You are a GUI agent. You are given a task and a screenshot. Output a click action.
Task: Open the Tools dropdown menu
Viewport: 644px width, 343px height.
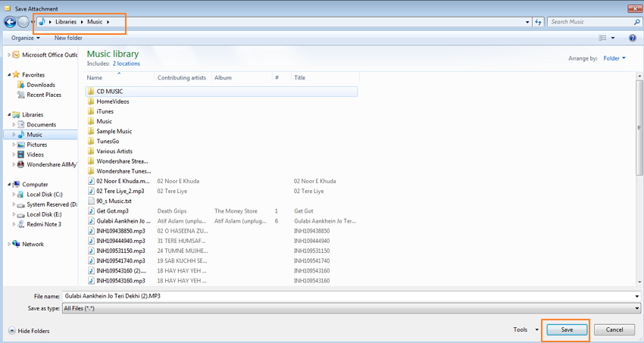click(x=524, y=329)
